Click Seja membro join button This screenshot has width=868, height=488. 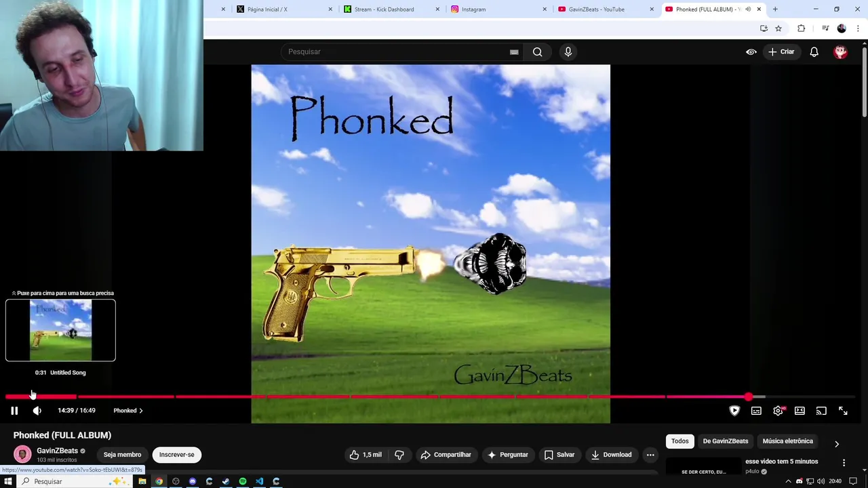(x=122, y=455)
